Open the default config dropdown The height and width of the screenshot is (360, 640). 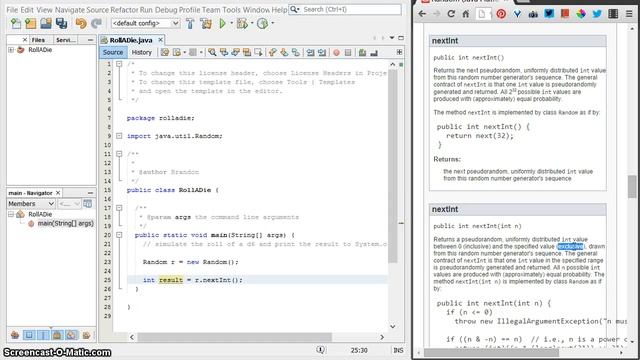(145, 23)
